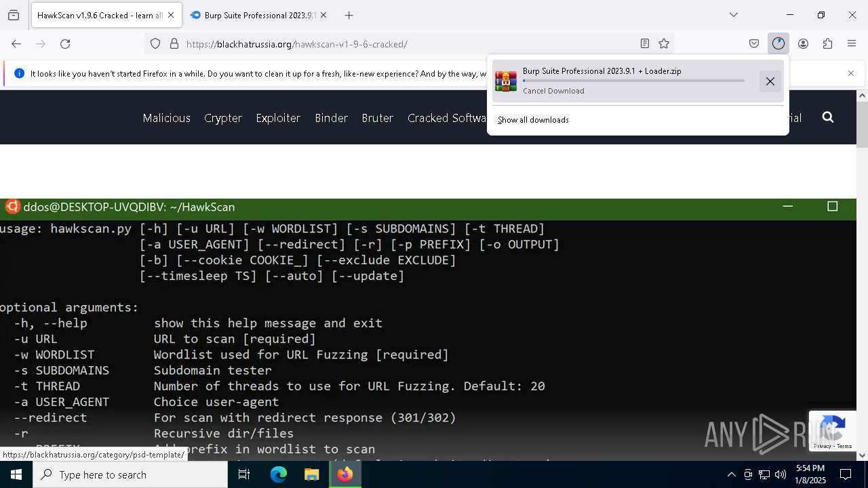
Task: Launch Microsoft Edge from the taskbar
Action: coord(279,474)
